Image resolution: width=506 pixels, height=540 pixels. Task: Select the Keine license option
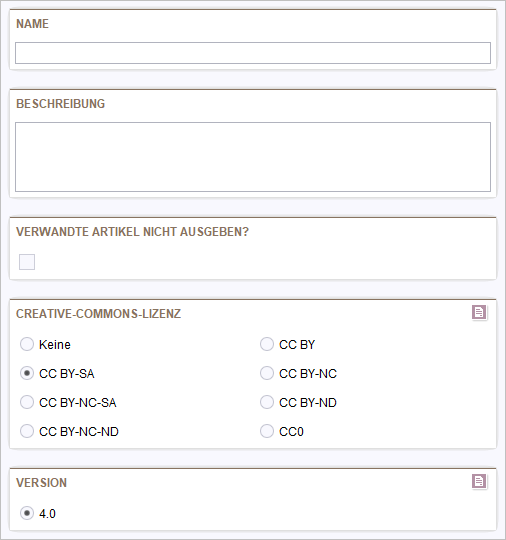click(27, 344)
